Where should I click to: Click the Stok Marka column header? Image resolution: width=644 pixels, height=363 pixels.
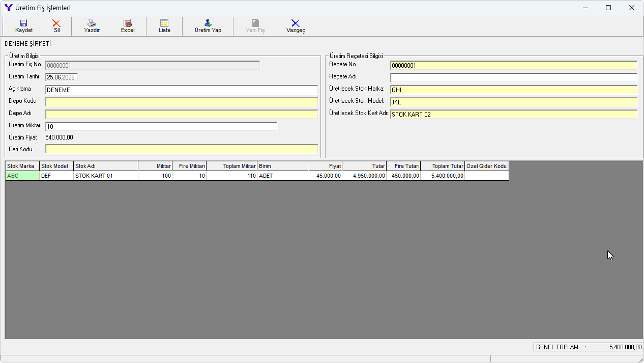pyautogui.click(x=22, y=166)
